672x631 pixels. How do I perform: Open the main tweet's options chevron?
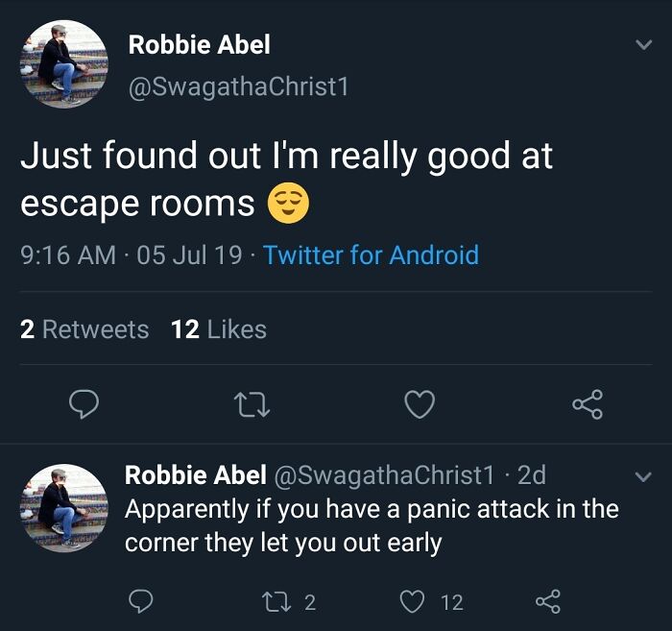coord(641,46)
